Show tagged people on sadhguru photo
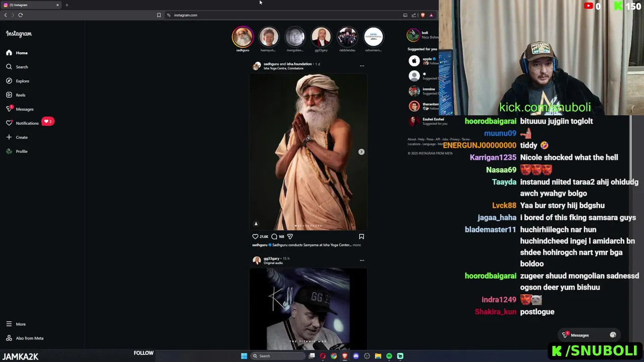The image size is (644, 362). tap(256, 224)
